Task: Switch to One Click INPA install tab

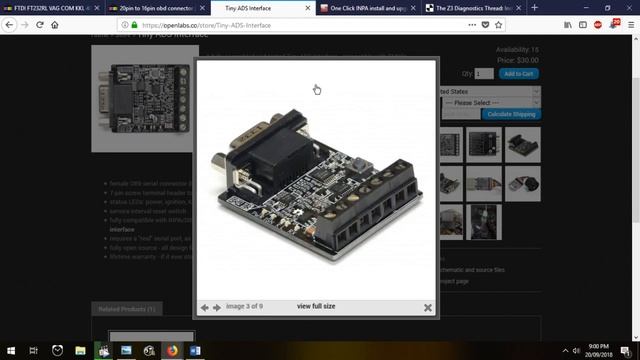Action: [x=368, y=8]
